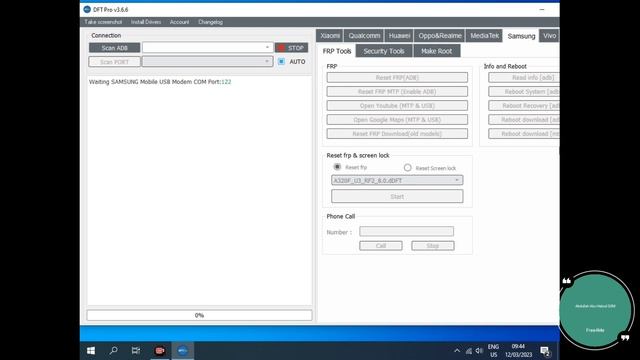Select the DFT Pro taskbar icon

(x=182, y=351)
